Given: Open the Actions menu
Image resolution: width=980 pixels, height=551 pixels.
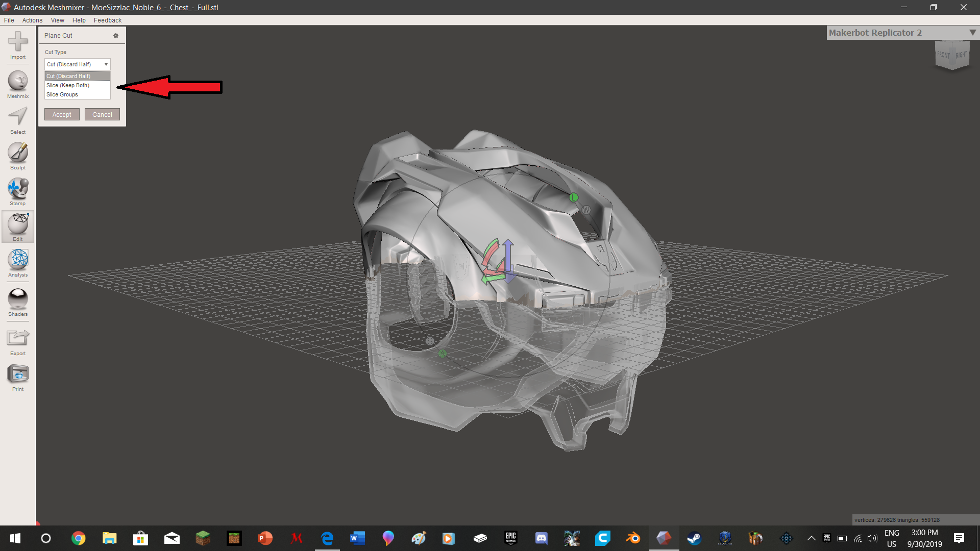Looking at the screenshot, I should pyautogui.click(x=32, y=20).
